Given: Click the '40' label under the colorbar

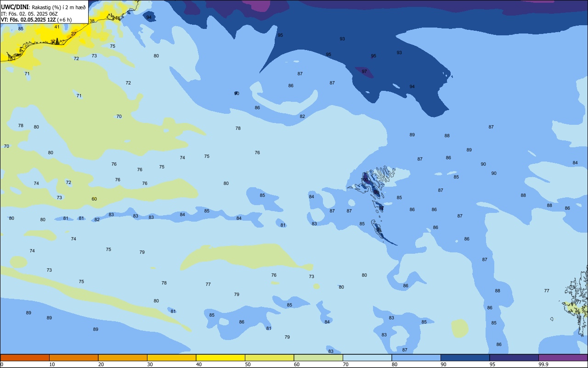Looking at the screenshot, I should click(199, 364).
